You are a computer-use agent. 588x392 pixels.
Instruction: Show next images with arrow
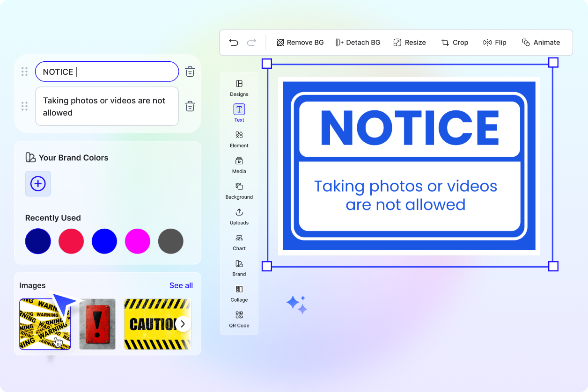click(183, 324)
